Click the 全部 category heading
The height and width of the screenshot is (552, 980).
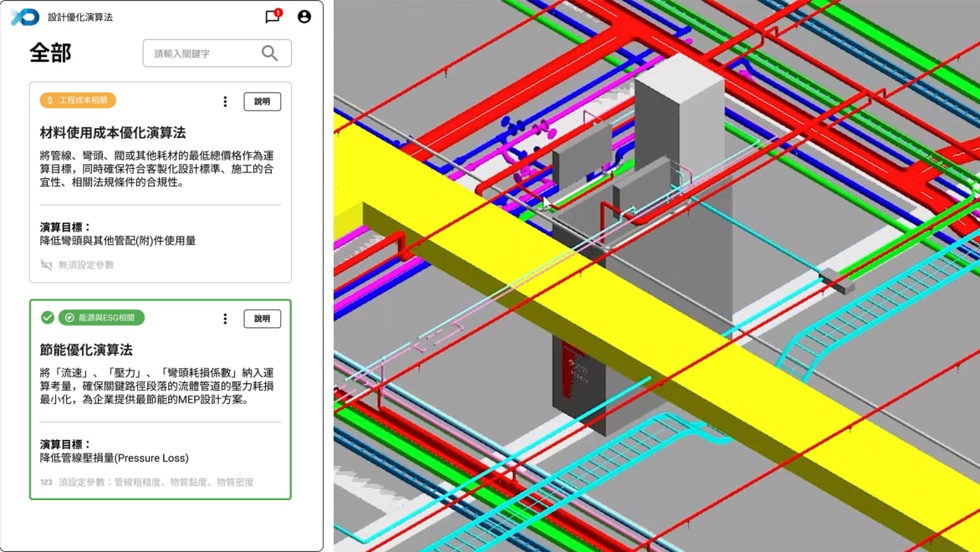50,54
